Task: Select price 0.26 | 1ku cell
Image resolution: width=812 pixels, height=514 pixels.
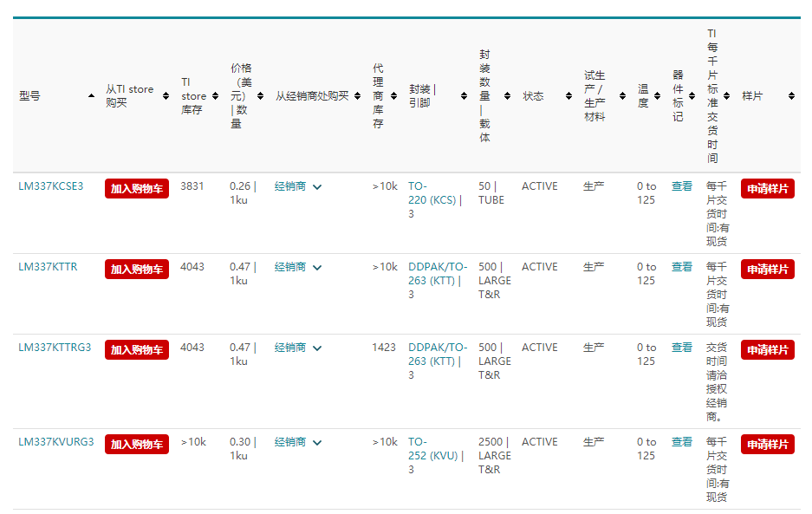Action: click(243, 193)
